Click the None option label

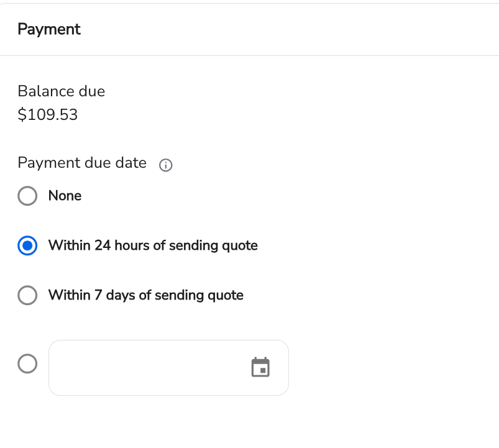[x=65, y=196]
